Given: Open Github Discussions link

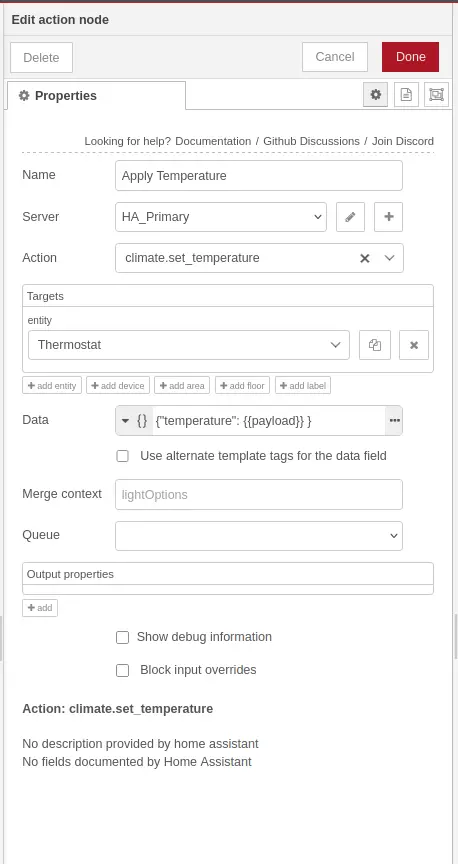Looking at the screenshot, I should (x=311, y=141).
